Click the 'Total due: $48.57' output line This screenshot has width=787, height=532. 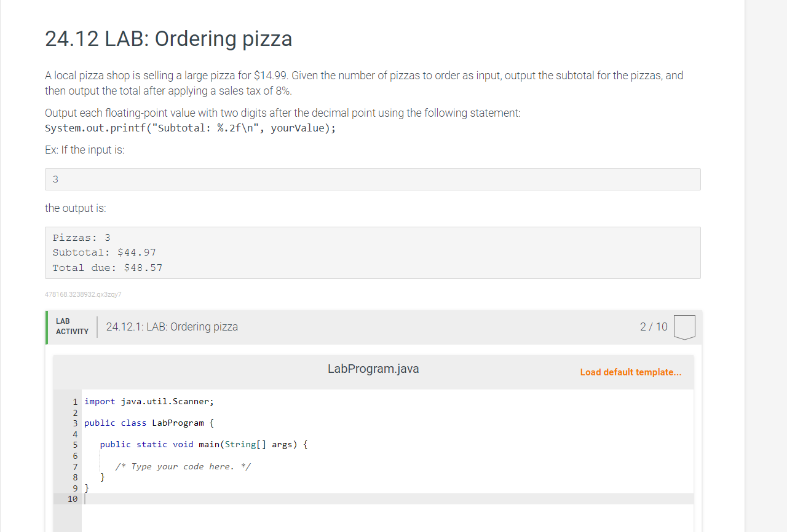pos(108,268)
